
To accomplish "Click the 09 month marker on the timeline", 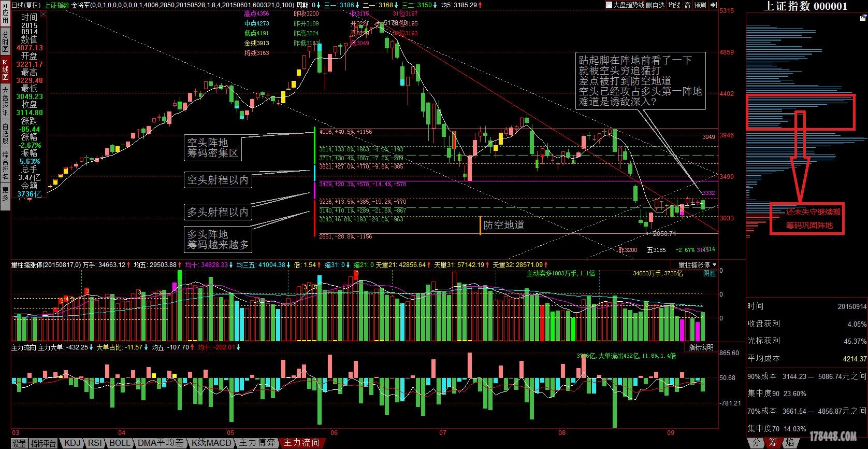I will click(x=671, y=433).
